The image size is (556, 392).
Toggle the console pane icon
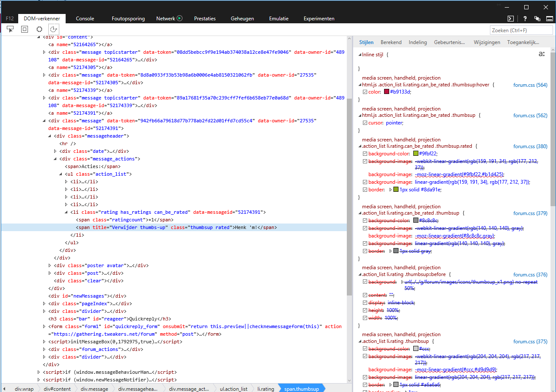click(511, 19)
